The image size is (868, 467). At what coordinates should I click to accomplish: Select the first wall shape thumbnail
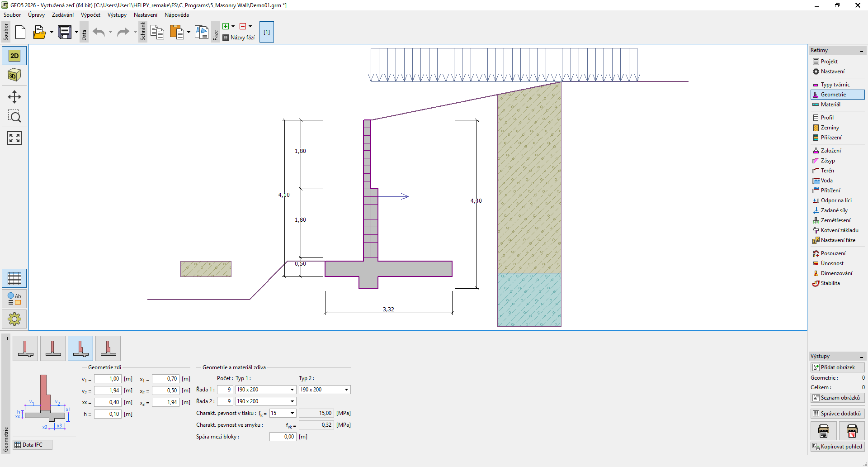[25, 348]
